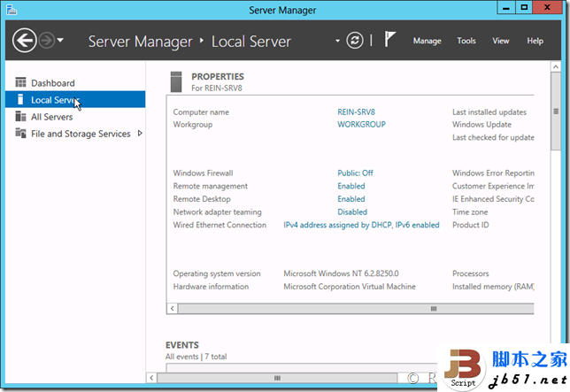Open the Tools menu
The height and width of the screenshot is (392, 570).
tap(466, 41)
